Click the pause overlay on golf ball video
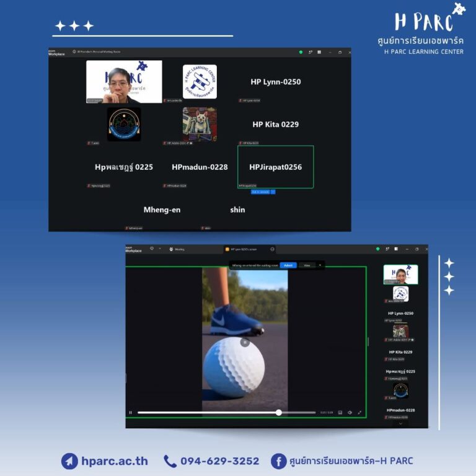This screenshot has width=476, height=476. 245,342
